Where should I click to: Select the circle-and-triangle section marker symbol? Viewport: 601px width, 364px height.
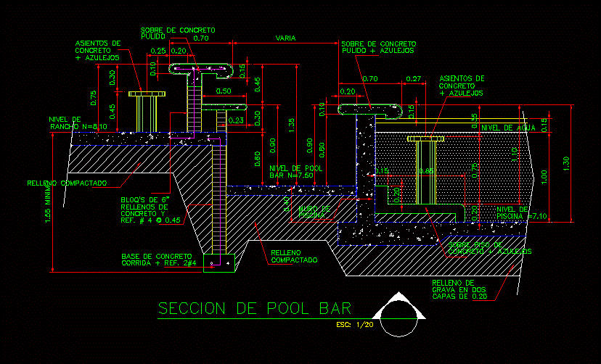398,314
